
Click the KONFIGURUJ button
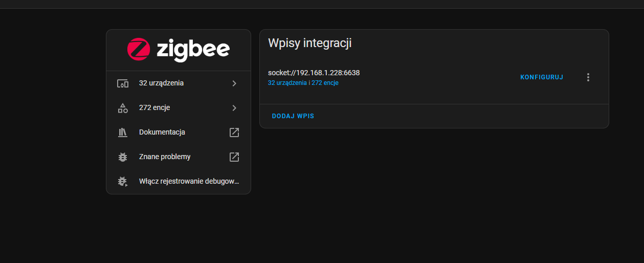(x=542, y=77)
